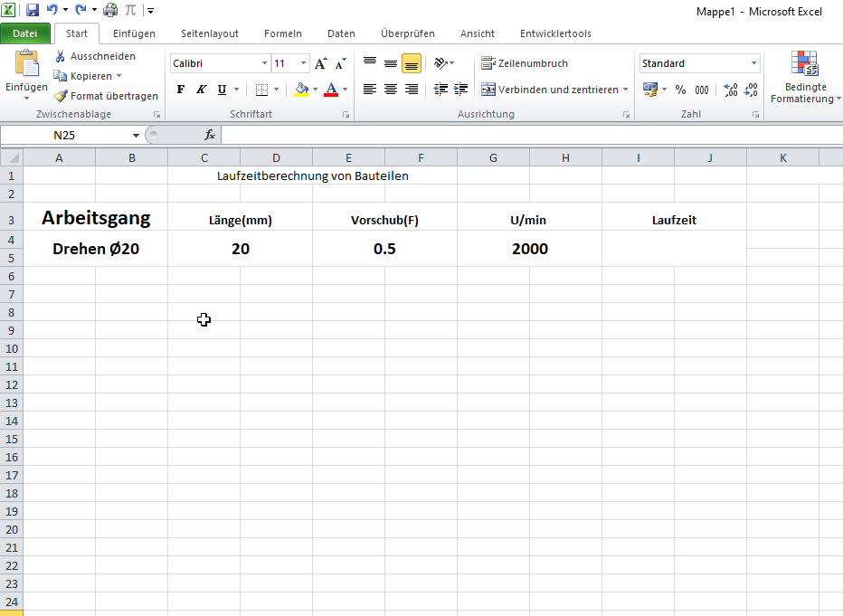The height and width of the screenshot is (616, 843).
Task: Click the select-all corner button
Action: click(12, 157)
